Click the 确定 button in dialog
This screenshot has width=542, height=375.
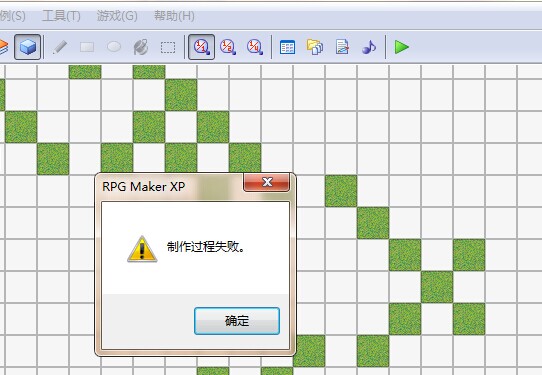click(237, 321)
